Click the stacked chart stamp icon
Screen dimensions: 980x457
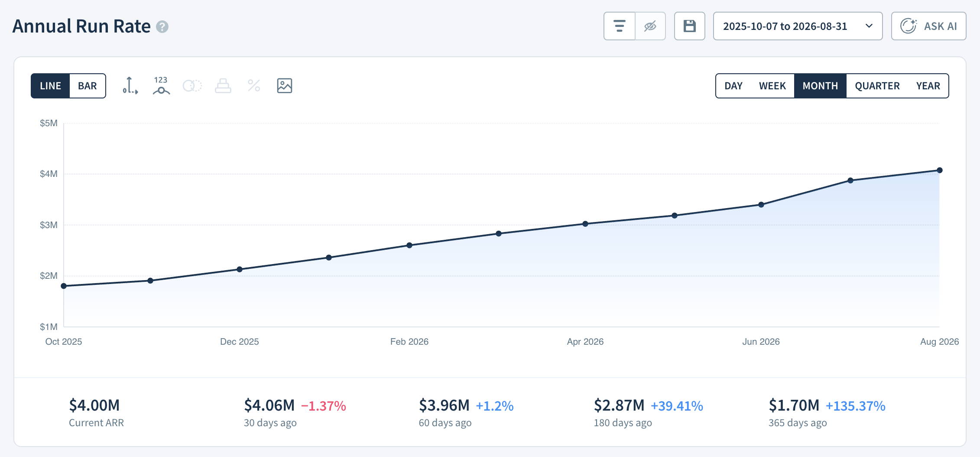pyautogui.click(x=223, y=86)
